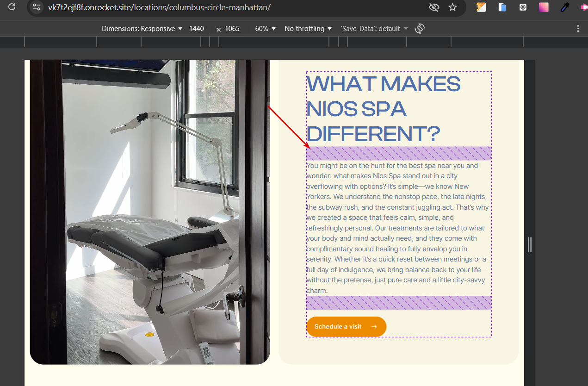Click the heading 'WHAT MAKES NIOS SPA DIFFERENT?'
This screenshot has width=588, height=386.
384,109
